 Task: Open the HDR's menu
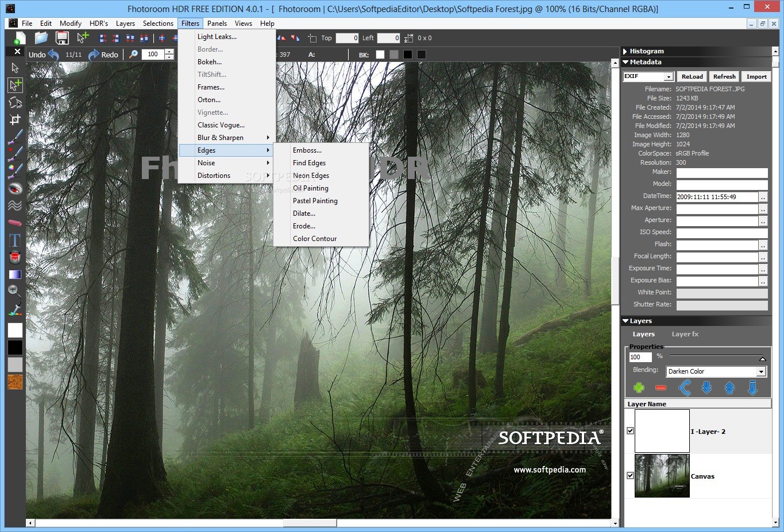99,24
